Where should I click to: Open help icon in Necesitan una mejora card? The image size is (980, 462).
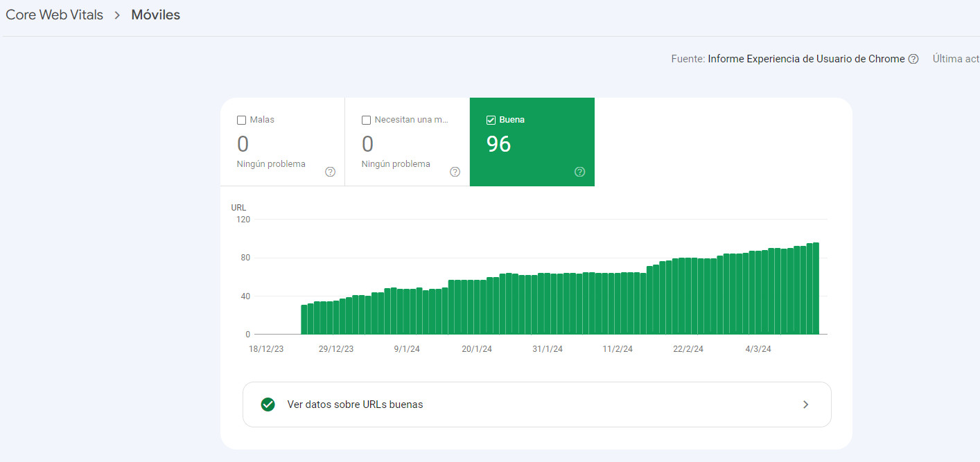(455, 172)
